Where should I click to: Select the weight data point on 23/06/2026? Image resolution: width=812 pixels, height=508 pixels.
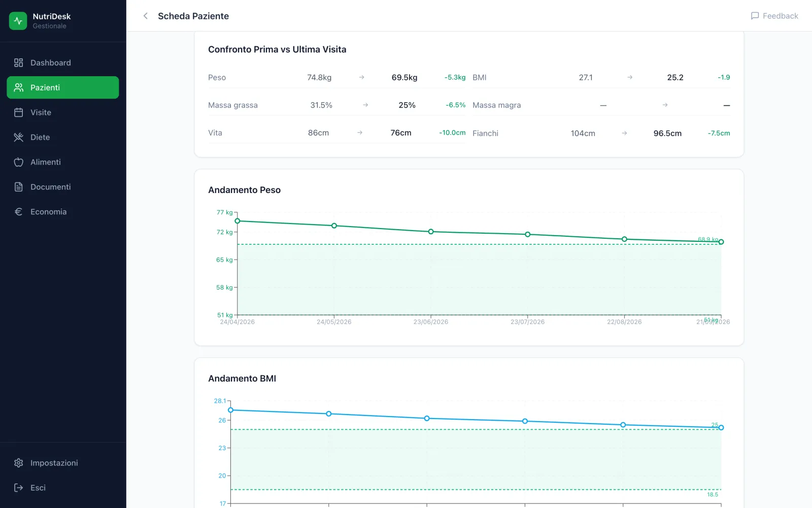[431, 232]
